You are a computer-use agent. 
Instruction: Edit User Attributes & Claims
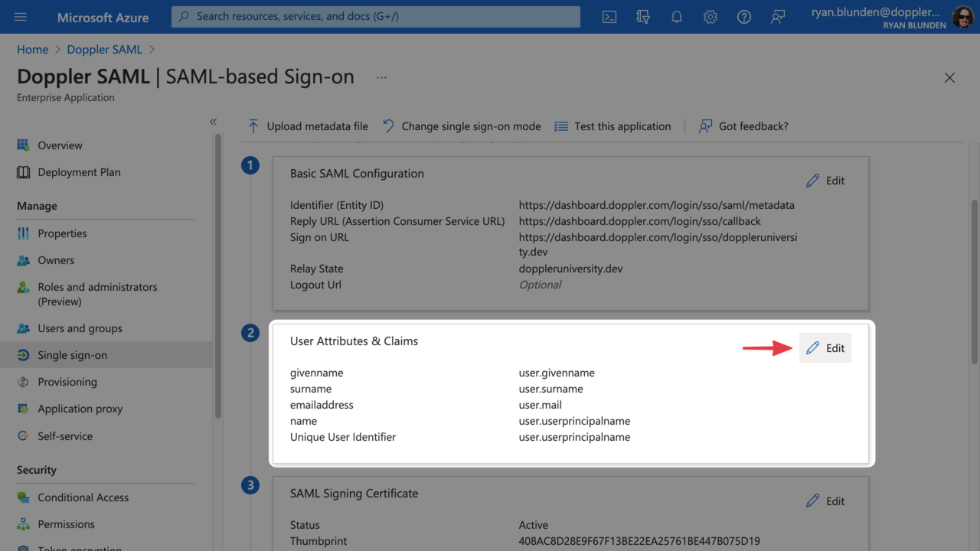(825, 348)
